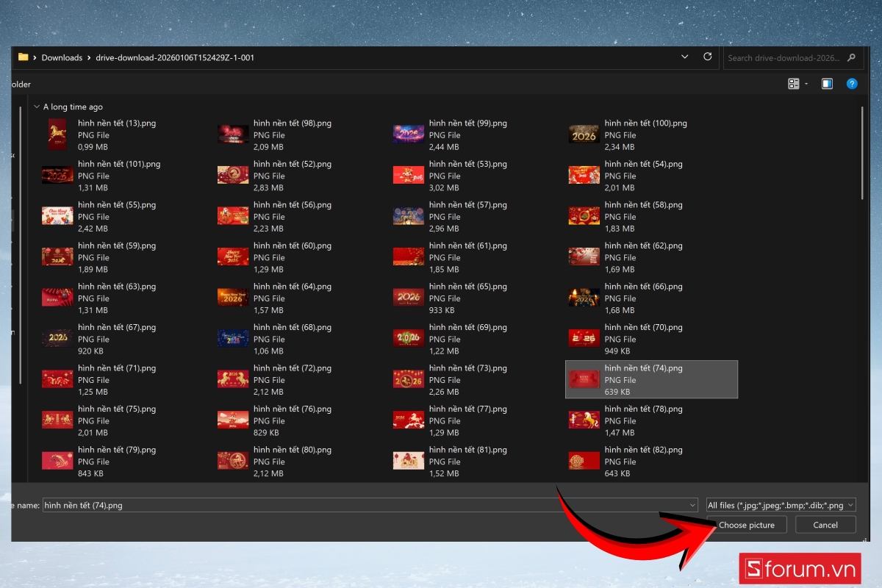882x588 pixels.
Task: Click the folder icon in address bar
Action: 23,57
